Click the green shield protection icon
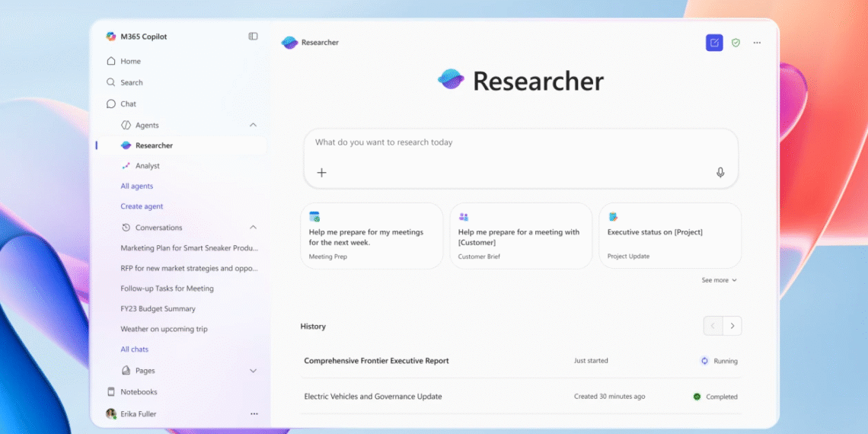This screenshot has width=868, height=434. pyautogui.click(x=736, y=43)
